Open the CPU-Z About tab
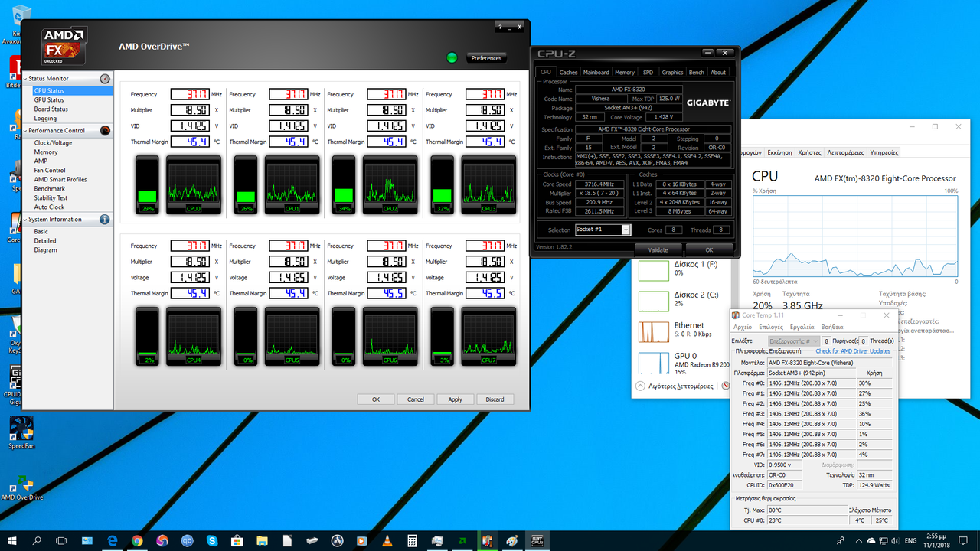The height and width of the screenshot is (551, 980). coord(718,73)
